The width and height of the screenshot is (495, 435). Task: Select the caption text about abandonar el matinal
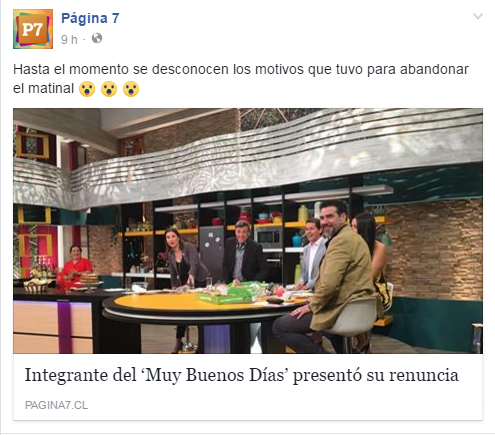pos(241,79)
